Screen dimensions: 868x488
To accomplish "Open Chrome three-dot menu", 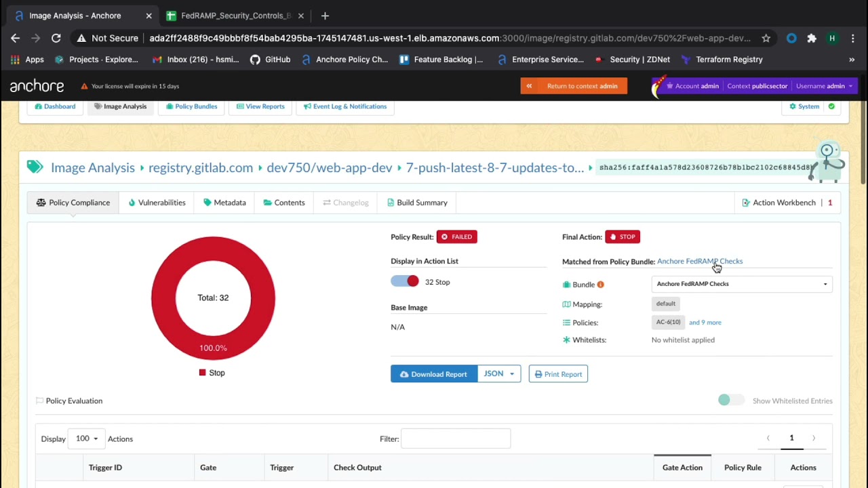I will point(853,39).
